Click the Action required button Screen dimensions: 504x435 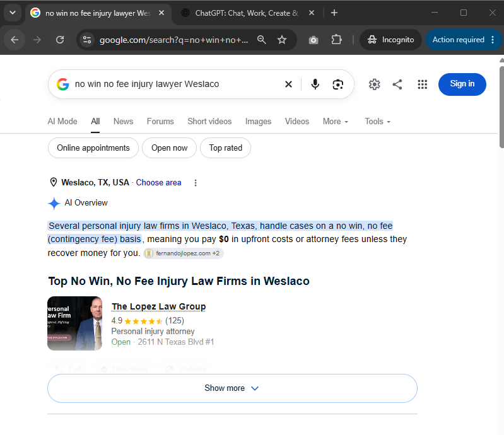pyautogui.click(x=458, y=40)
